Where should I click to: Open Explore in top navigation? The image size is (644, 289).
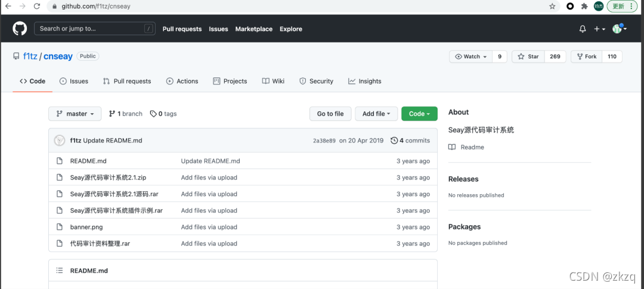pos(291,29)
